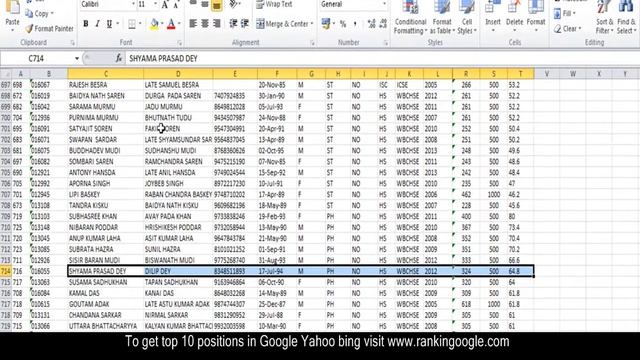Image resolution: width=640 pixels, height=360 pixels.
Task: Center text horizontally
Action: point(205,24)
